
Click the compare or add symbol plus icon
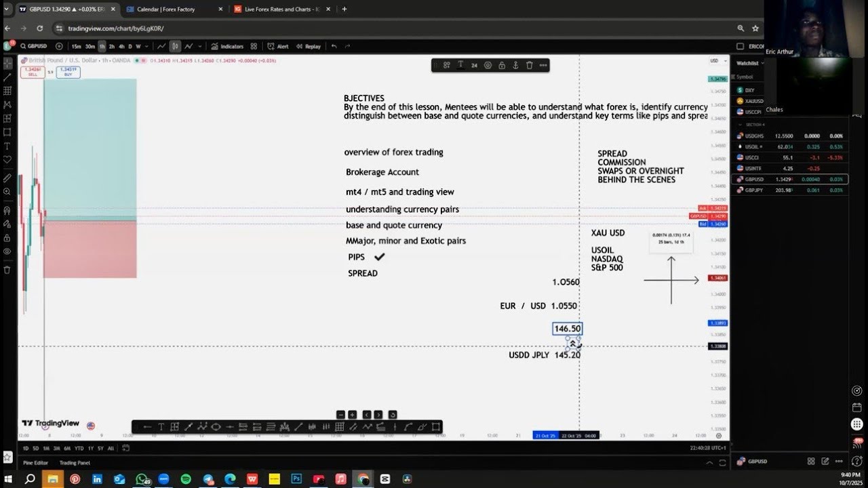(x=59, y=46)
